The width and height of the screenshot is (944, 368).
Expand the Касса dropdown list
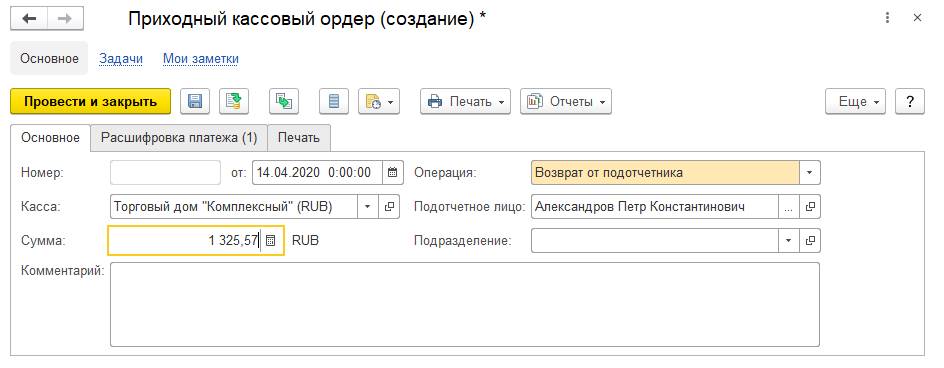click(x=368, y=207)
